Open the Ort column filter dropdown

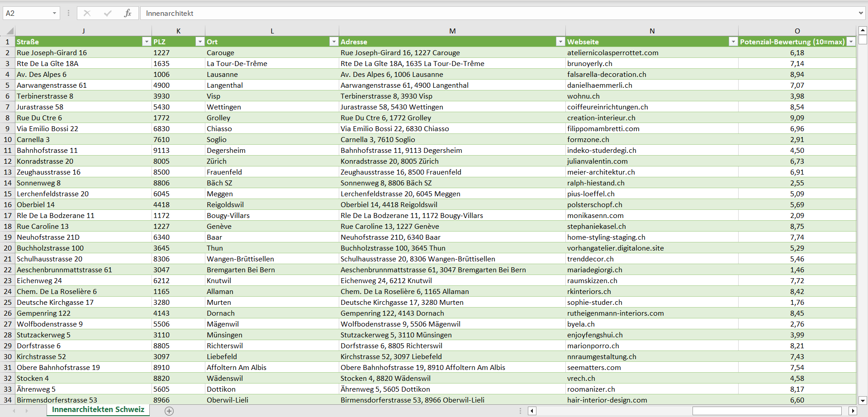click(334, 42)
